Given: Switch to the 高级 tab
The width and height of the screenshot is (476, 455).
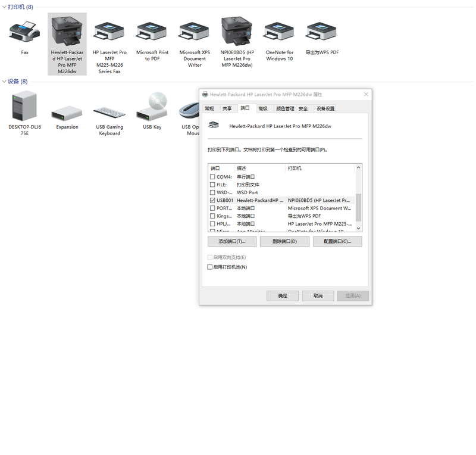Looking at the screenshot, I should (x=263, y=108).
